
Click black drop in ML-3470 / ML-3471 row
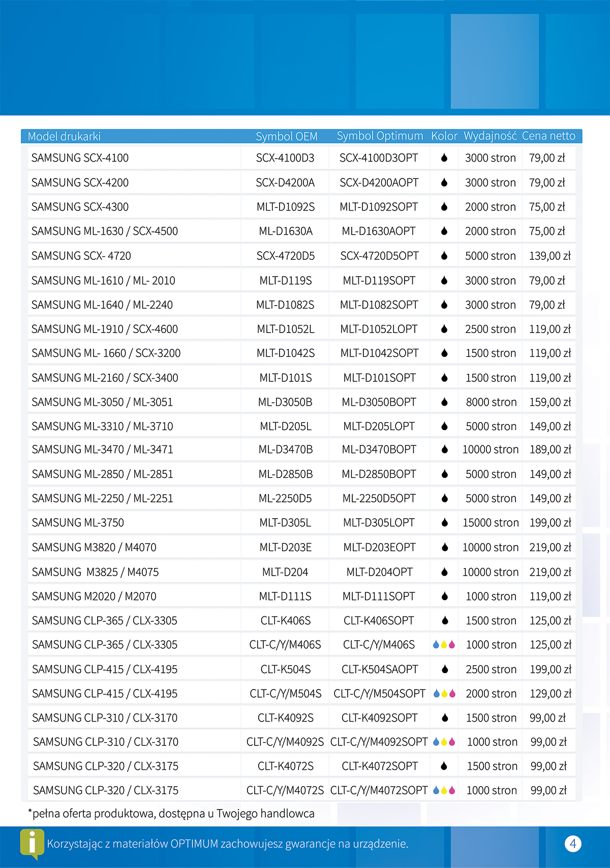445,449
